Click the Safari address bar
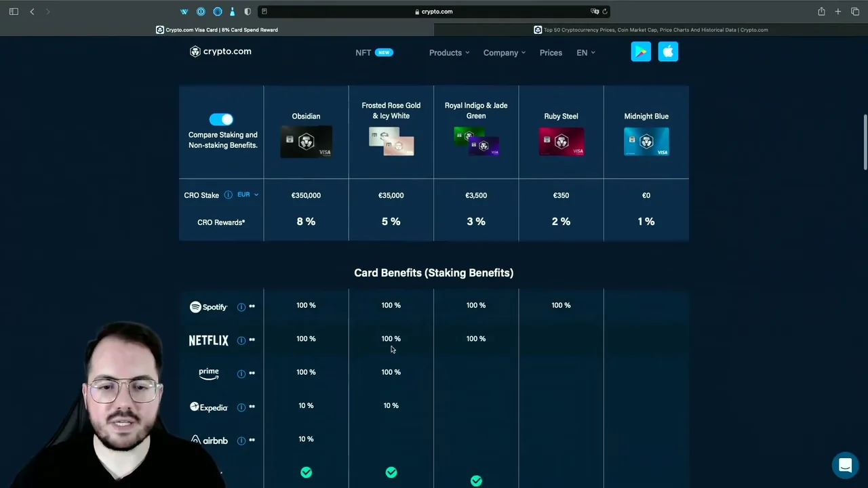 pyautogui.click(x=434, y=12)
